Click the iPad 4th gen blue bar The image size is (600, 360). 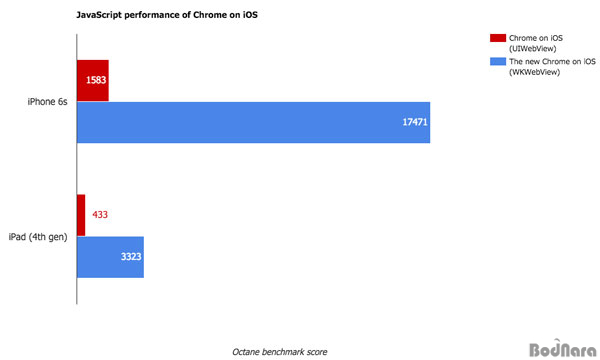(110, 257)
